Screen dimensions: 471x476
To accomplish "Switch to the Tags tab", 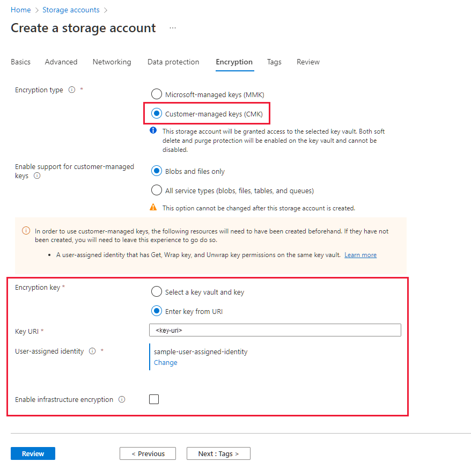I will (274, 62).
